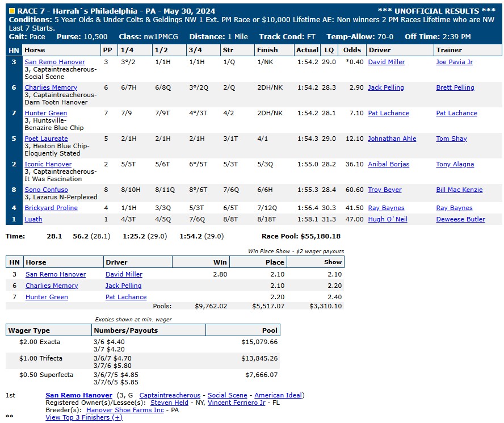The height and width of the screenshot is (423, 504).
Task: Open San Remo Hanover horse link in results
Action: click(55, 62)
